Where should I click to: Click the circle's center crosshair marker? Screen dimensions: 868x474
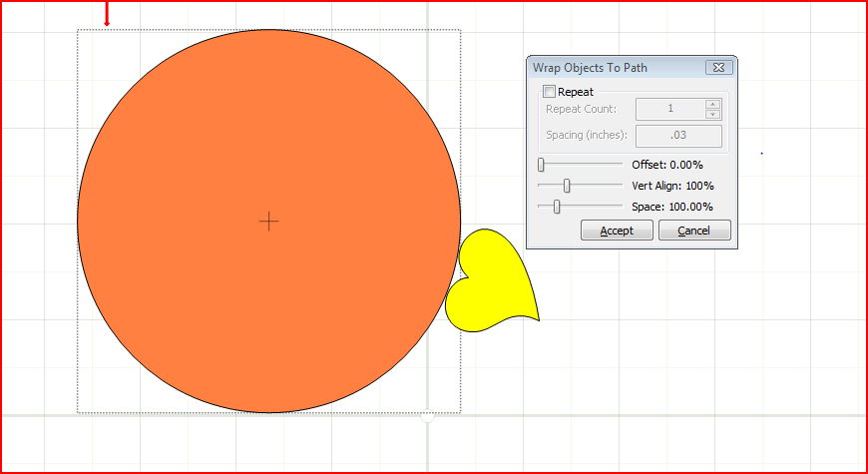[269, 221]
